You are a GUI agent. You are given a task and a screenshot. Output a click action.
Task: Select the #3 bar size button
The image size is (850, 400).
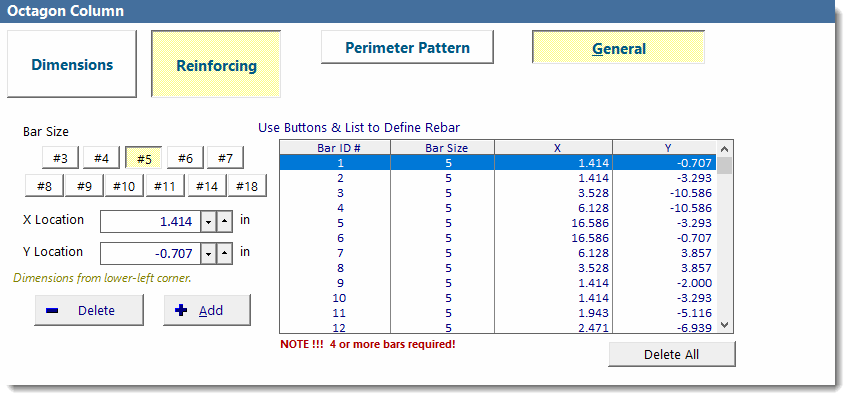coord(60,158)
